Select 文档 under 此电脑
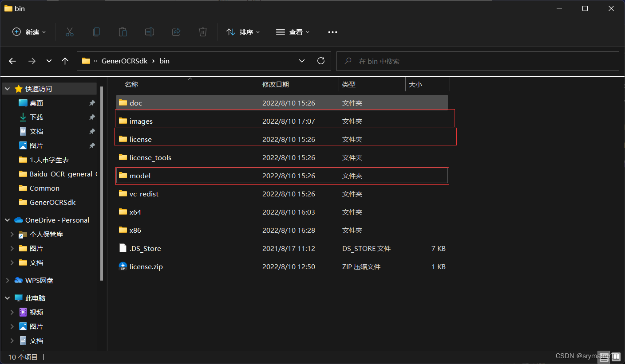Viewport: 625px width, 364px height. point(36,341)
